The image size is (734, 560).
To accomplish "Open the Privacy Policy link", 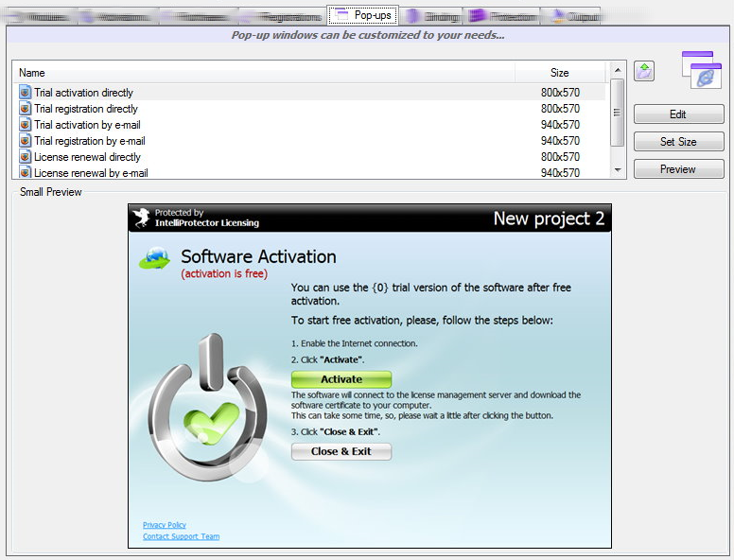I will [165, 525].
